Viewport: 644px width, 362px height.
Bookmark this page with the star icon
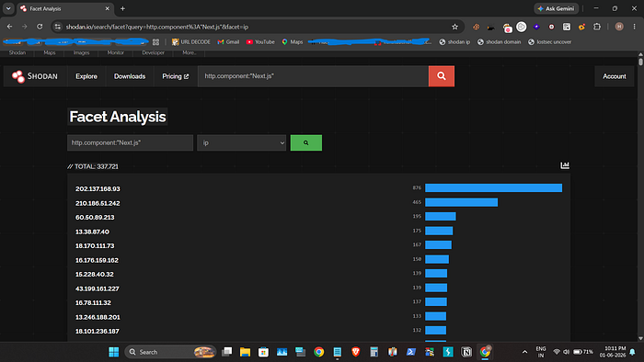(x=454, y=27)
